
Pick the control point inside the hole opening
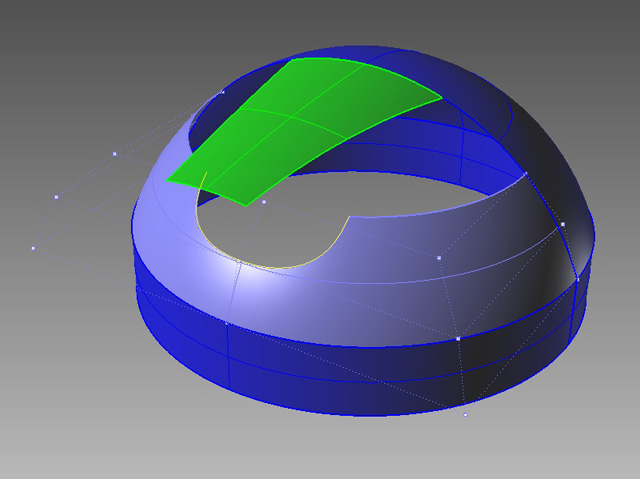coord(264,202)
